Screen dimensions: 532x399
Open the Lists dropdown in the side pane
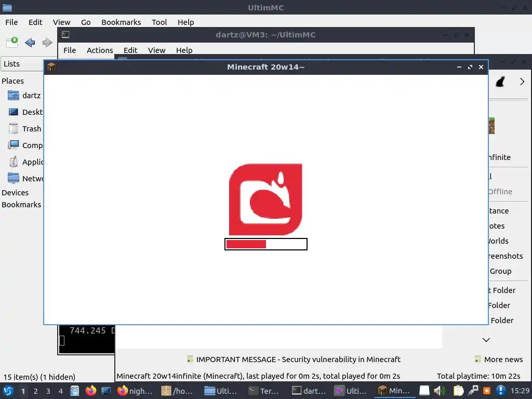coord(22,64)
